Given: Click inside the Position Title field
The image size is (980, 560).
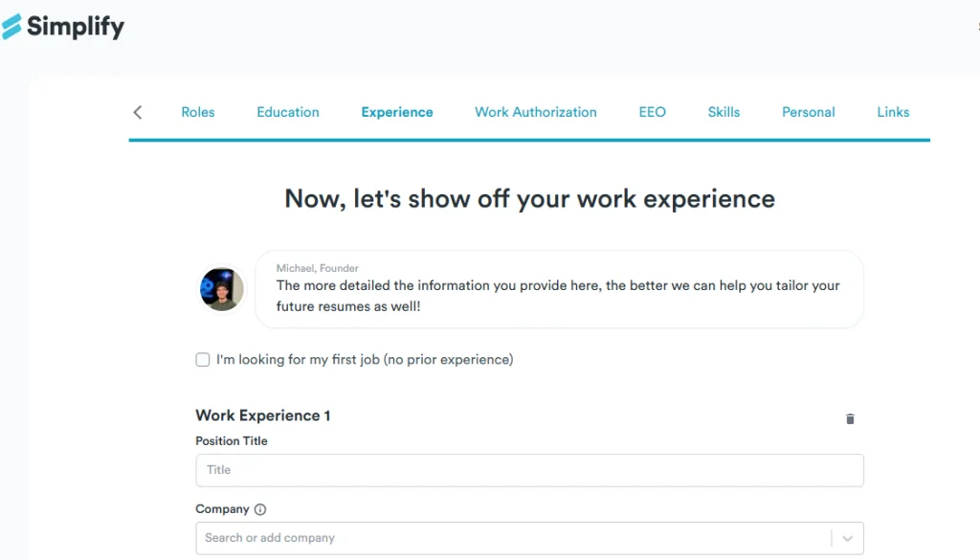Looking at the screenshot, I should [x=529, y=470].
